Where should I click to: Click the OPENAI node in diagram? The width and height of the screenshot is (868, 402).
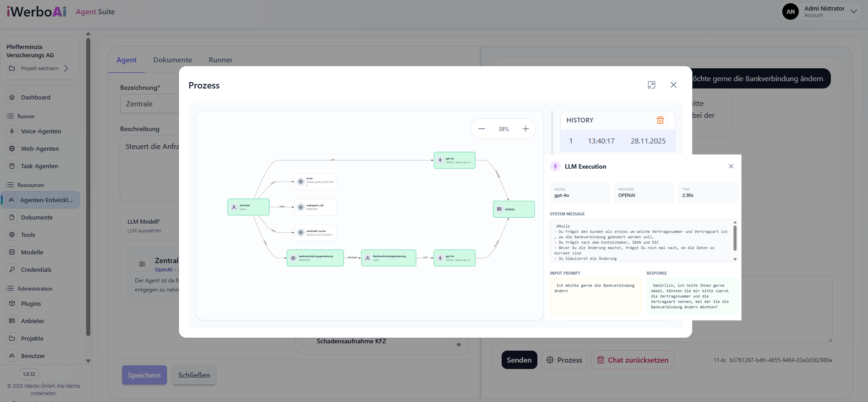[514, 209]
